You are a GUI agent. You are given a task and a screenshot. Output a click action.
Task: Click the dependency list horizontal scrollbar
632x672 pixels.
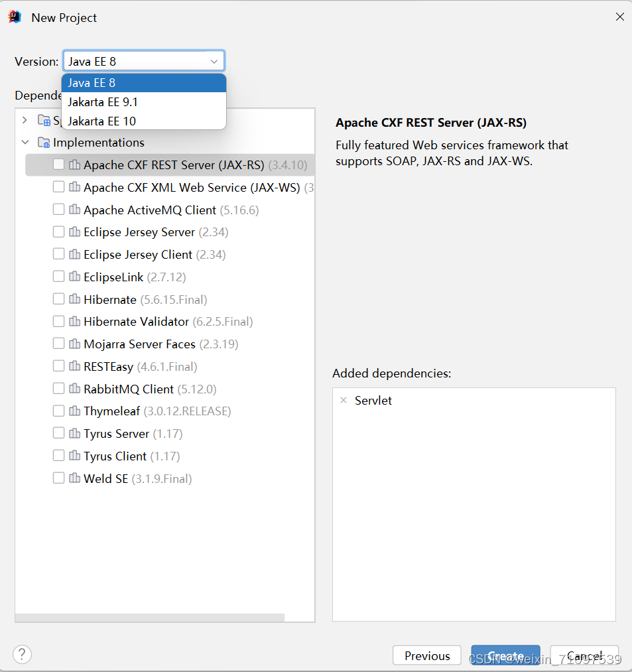[149, 618]
